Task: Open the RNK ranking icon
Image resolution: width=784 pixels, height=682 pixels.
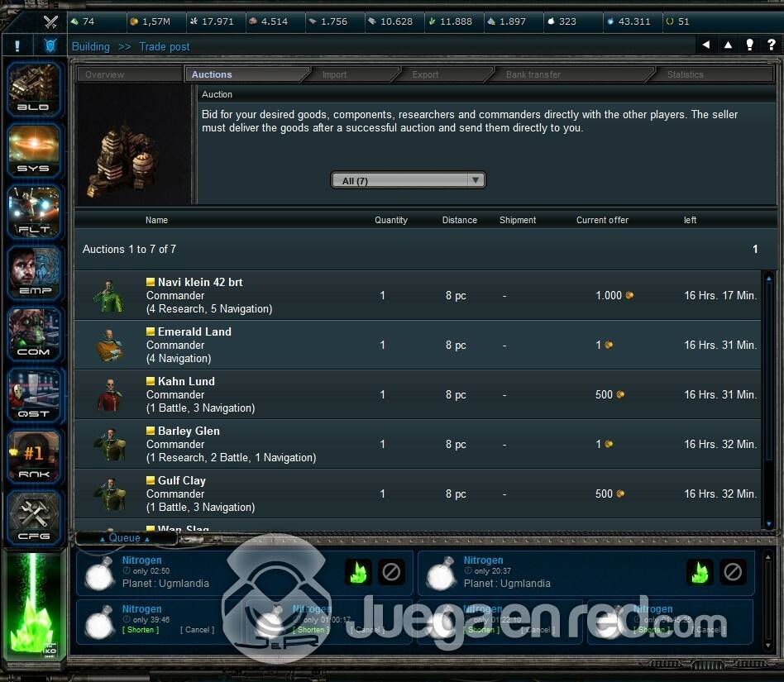Action: [x=34, y=455]
